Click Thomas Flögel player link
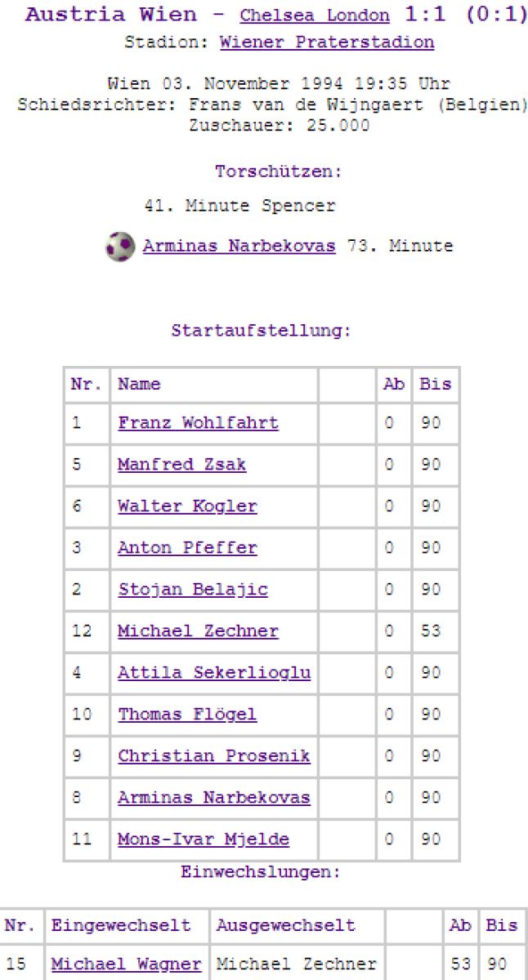Screen dimensions: 528x980 (x=187, y=715)
